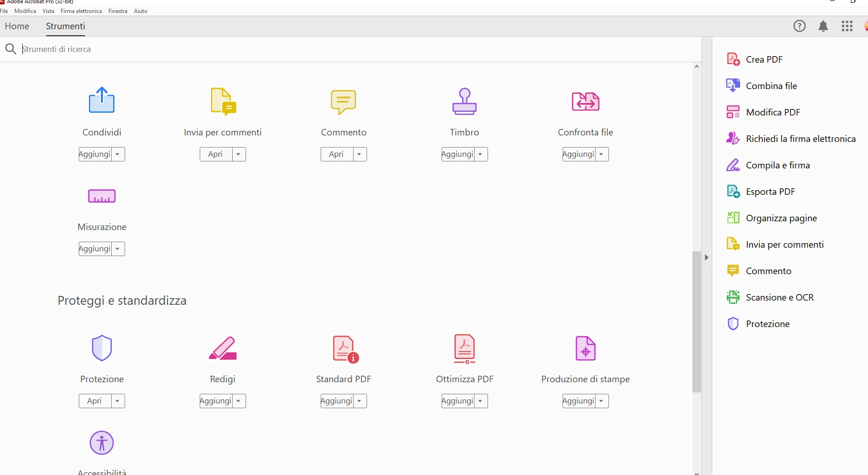Click Apri button under Protezione
Image resolution: width=868 pixels, height=475 pixels.
click(95, 401)
